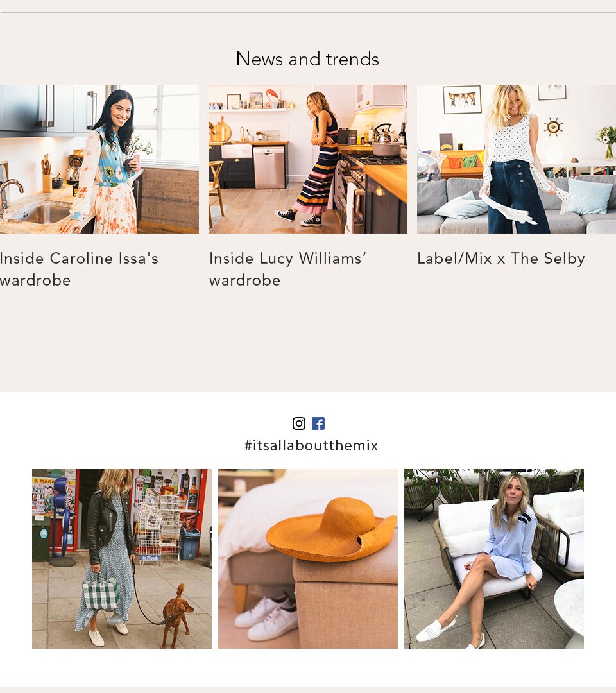Open the Instagram icon link

(x=299, y=424)
